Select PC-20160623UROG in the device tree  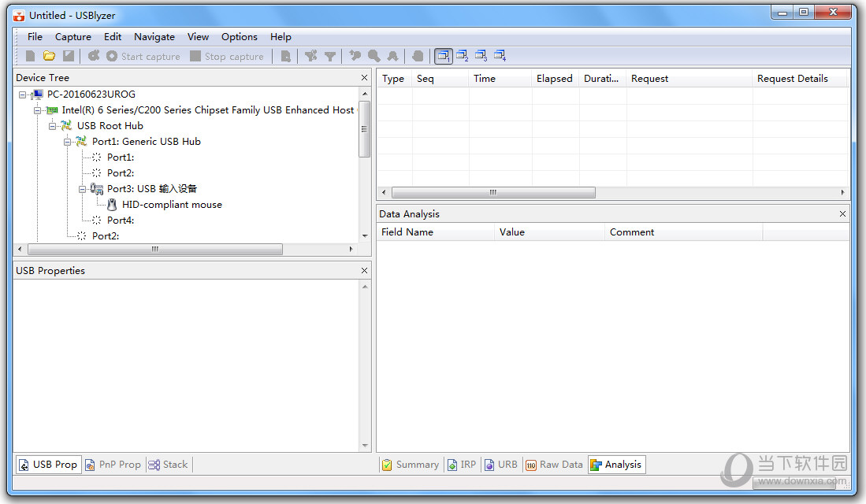coord(91,94)
